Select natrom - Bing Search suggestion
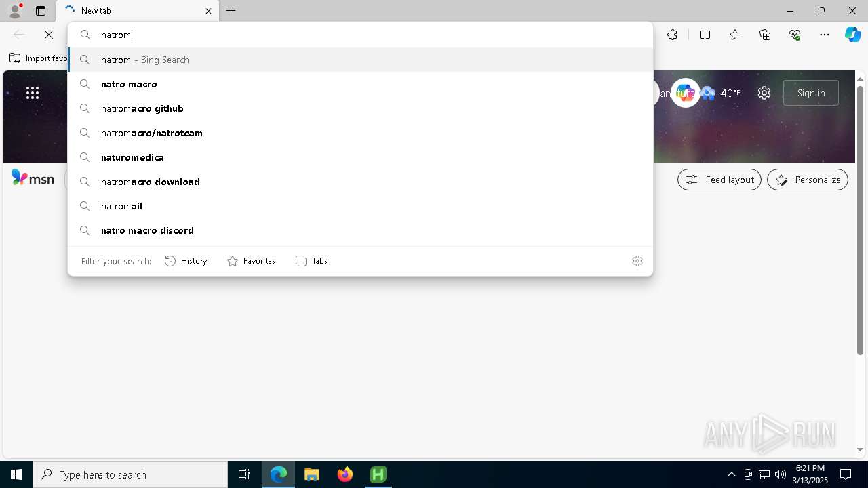This screenshot has height=488, width=868. (360, 60)
